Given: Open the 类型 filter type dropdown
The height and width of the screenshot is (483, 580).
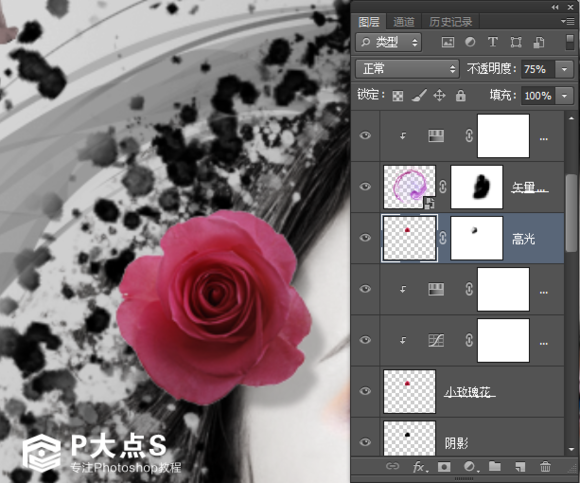Looking at the screenshot, I should tap(388, 42).
